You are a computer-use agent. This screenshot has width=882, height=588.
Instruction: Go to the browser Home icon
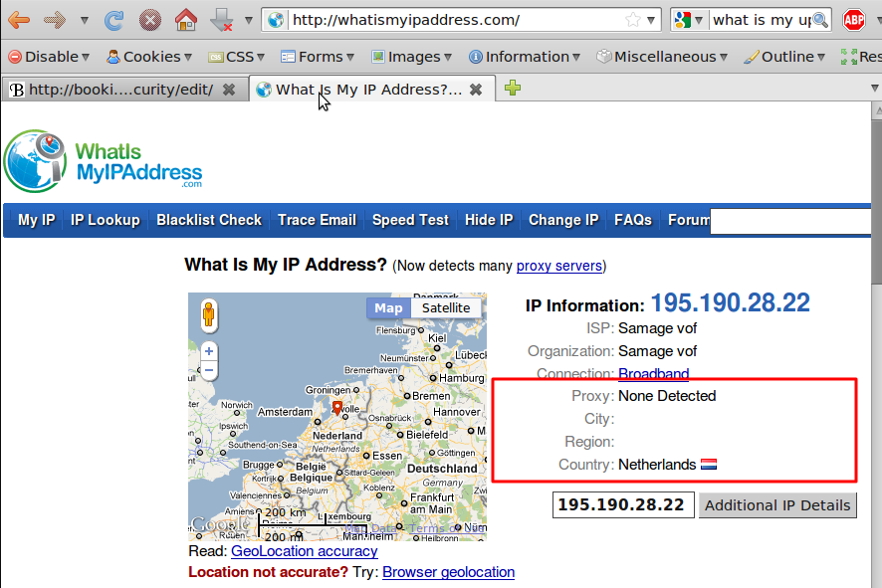click(185, 20)
